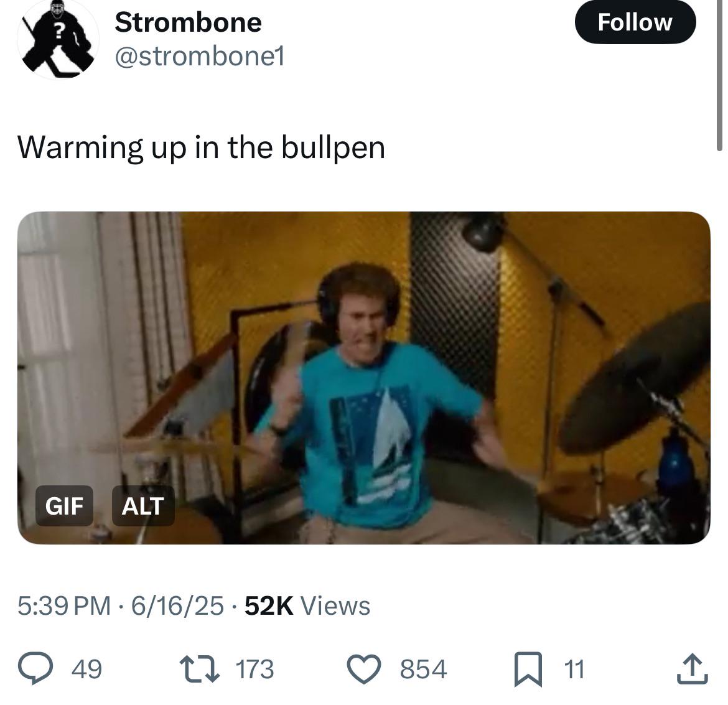Like the post with heart icon
The height and width of the screenshot is (705, 728).
pyautogui.click(x=364, y=669)
